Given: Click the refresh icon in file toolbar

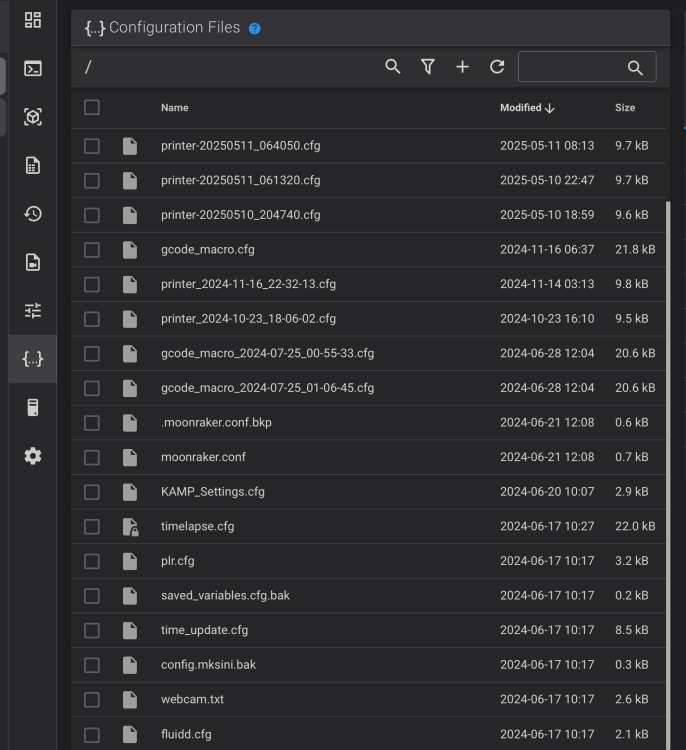Looking at the screenshot, I should point(497,67).
